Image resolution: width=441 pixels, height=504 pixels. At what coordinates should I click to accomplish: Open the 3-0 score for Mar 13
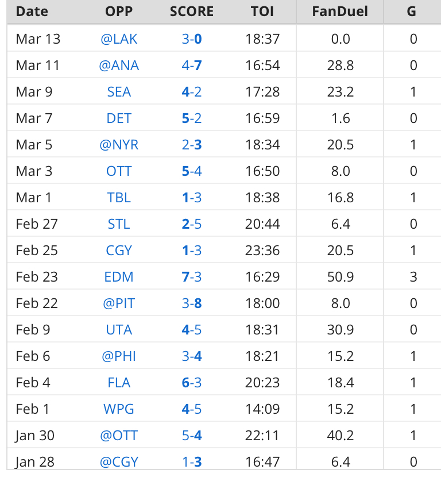(x=192, y=39)
